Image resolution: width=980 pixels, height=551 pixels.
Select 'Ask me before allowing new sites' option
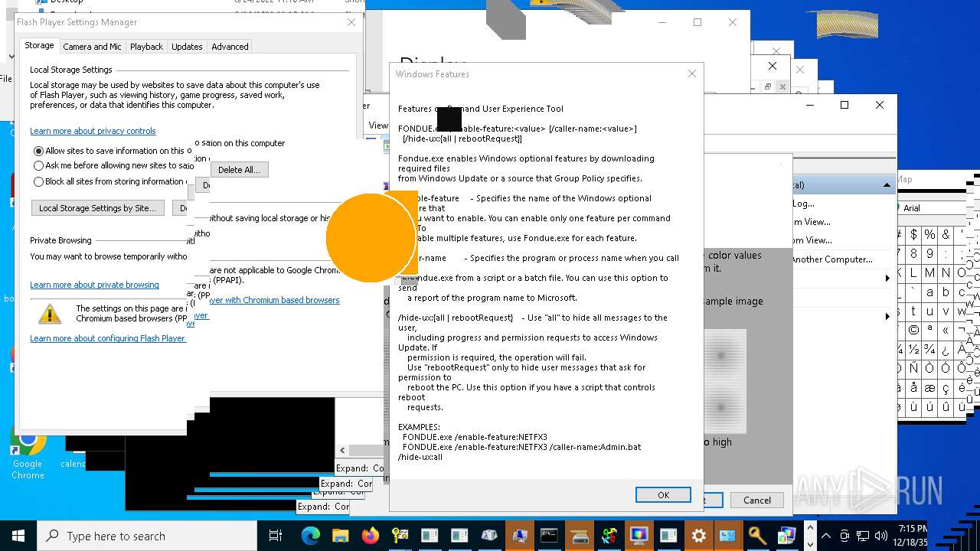pos(38,165)
